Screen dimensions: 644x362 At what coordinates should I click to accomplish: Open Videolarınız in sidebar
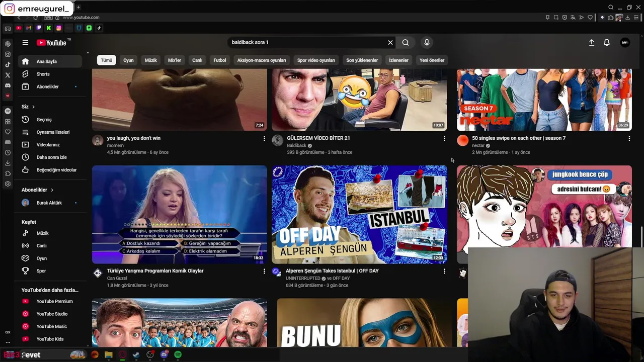coord(50,145)
